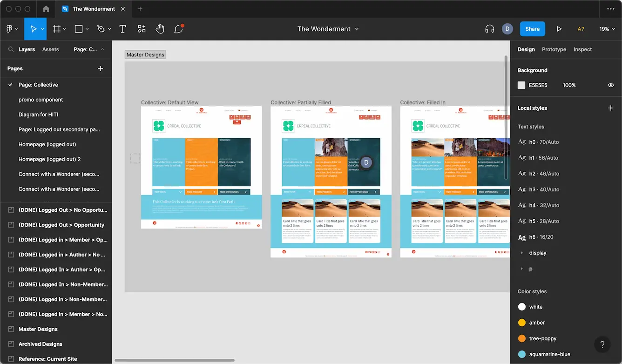Switch to the Inspect tab
622x364 pixels.
(582, 49)
